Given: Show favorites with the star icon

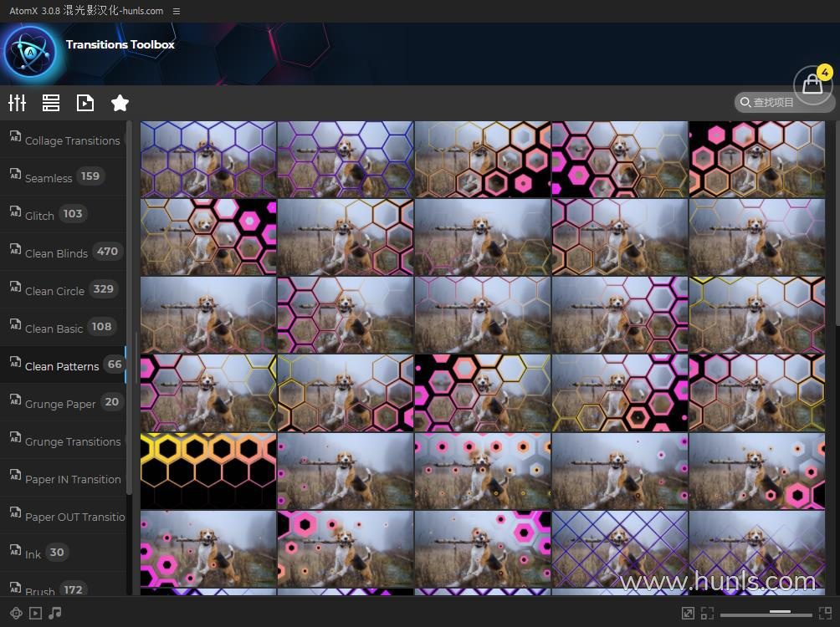Looking at the screenshot, I should point(120,103).
